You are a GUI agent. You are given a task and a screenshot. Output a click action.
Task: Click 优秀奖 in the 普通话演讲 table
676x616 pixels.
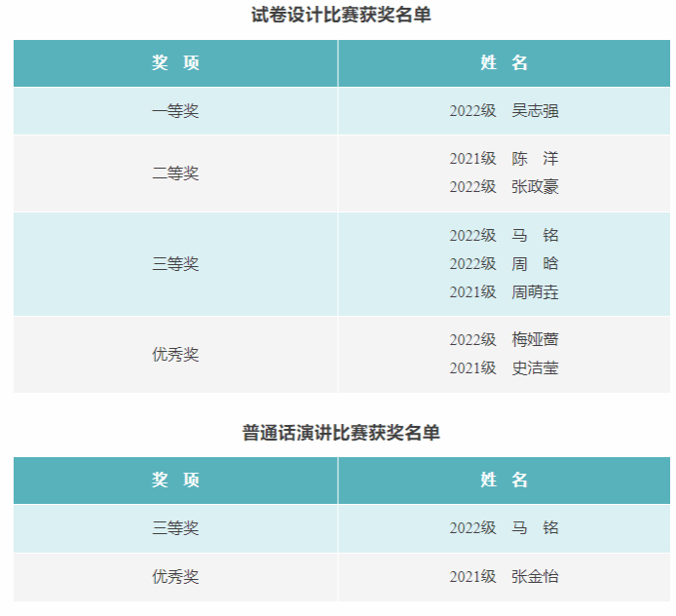click(x=175, y=577)
